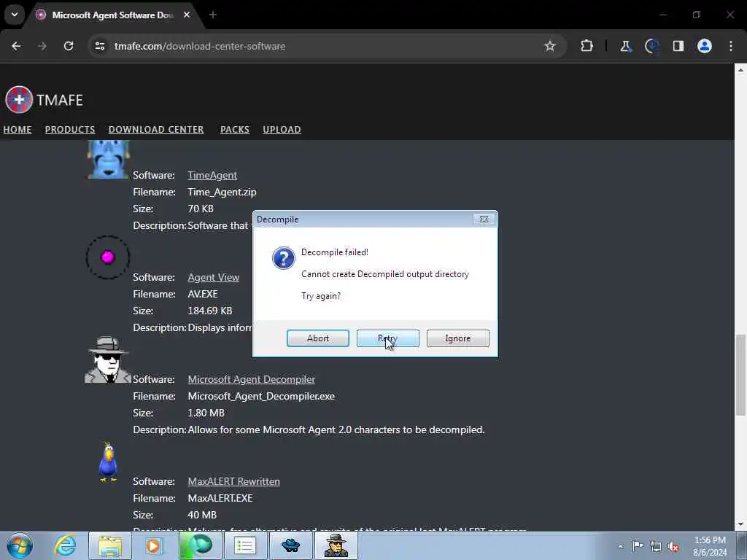
Task: Click the spy character Decompiler thumbnail
Action: 108,360
